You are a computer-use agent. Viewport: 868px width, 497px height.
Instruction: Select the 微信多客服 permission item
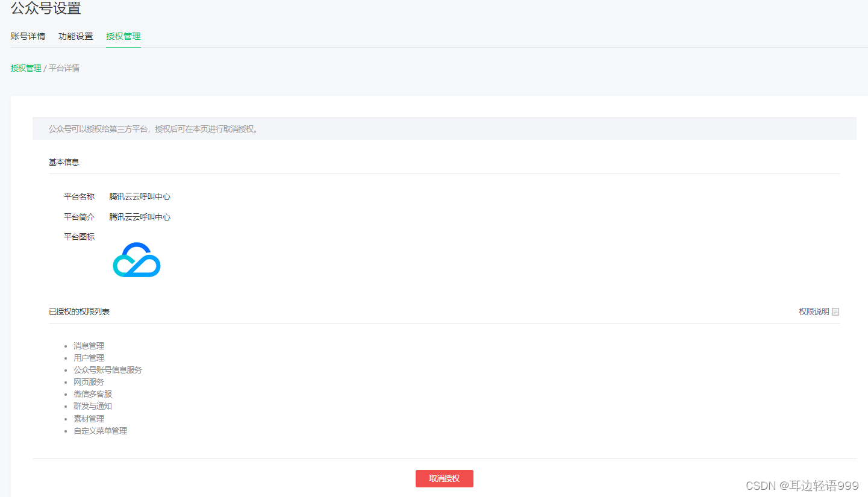coord(93,394)
